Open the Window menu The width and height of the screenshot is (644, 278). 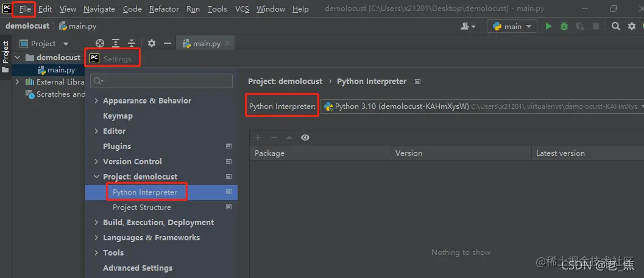(271, 9)
